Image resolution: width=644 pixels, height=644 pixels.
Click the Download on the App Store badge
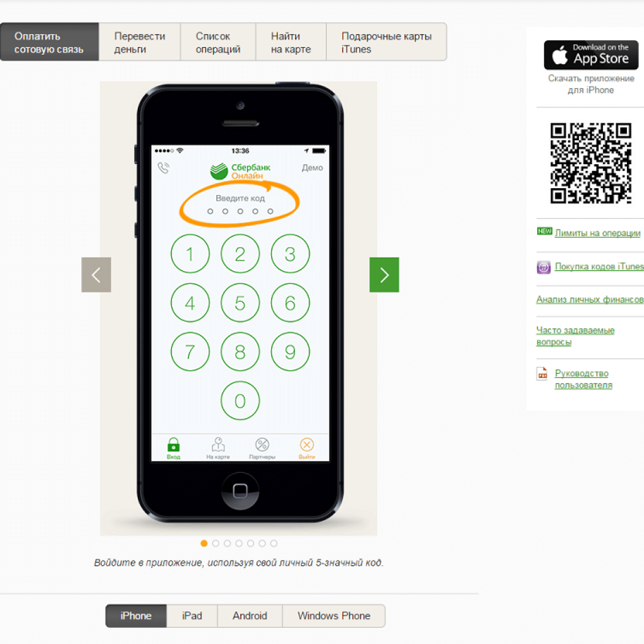[591, 55]
